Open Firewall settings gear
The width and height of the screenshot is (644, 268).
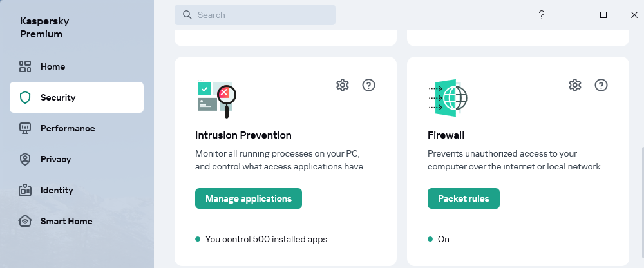[575, 85]
